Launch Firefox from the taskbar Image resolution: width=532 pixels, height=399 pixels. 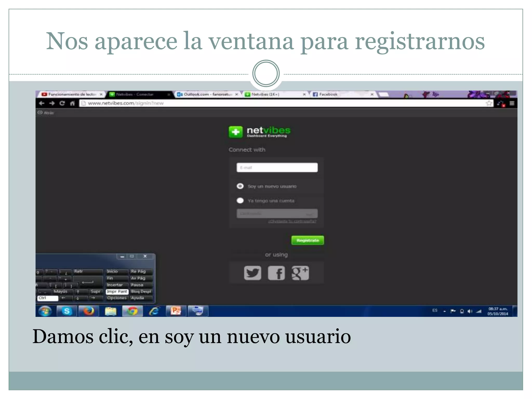(x=89, y=311)
